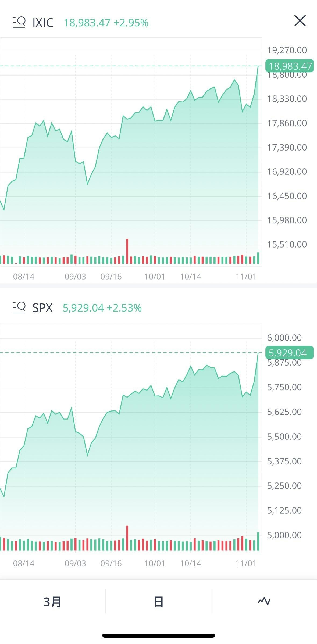The image size is (317, 644).
Task: Click the tall red volume bar on IXIC chart
Action: (127, 251)
